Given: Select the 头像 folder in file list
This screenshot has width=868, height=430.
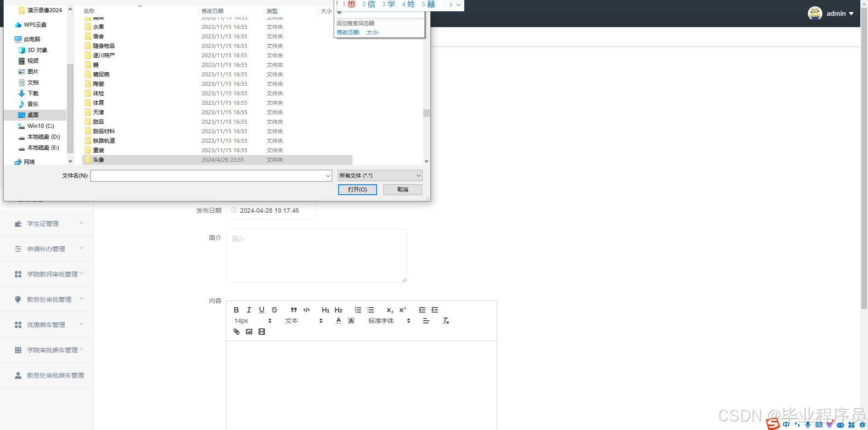Looking at the screenshot, I should (x=217, y=160).
